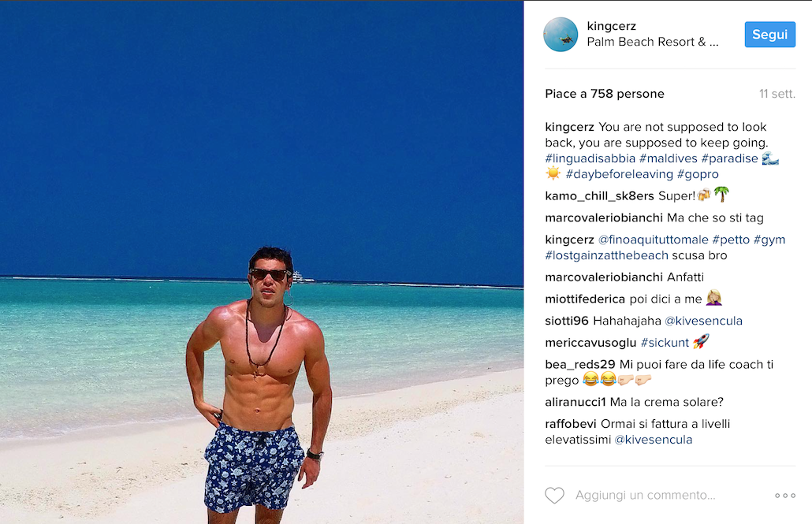The image size is (812, 524).
Task: Open the three-dots more options menu
Action: point(785,496)
